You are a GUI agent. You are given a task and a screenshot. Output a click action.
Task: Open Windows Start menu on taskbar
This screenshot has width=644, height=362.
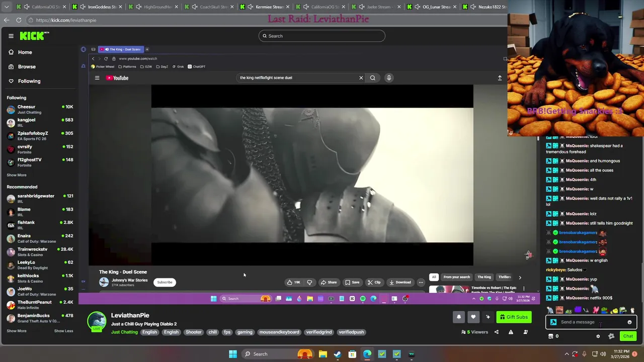point(233,354)
